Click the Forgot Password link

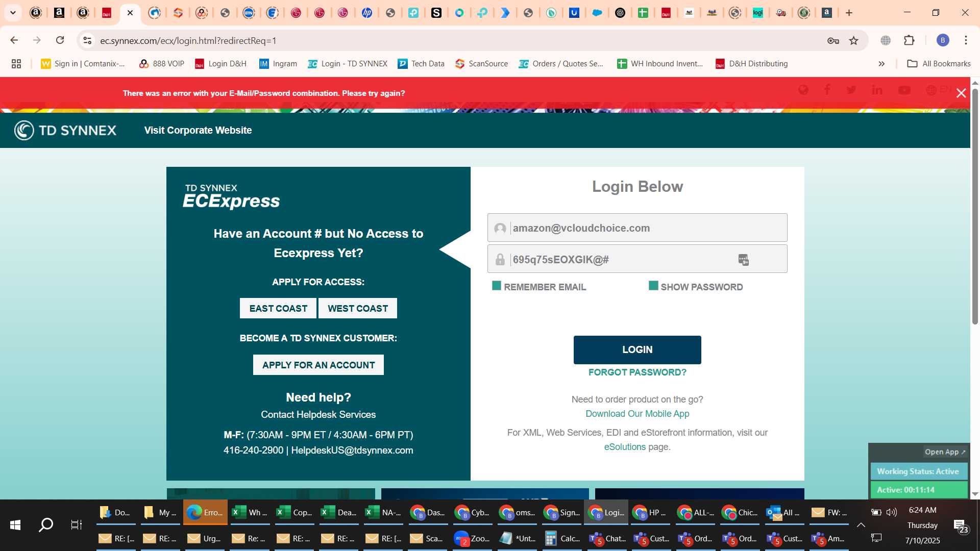pos(637,372)
